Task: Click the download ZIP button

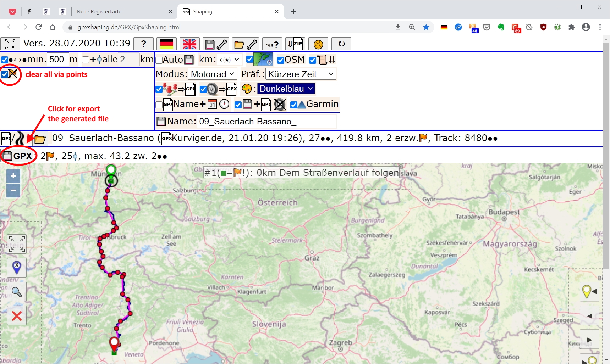Action: 295,44
